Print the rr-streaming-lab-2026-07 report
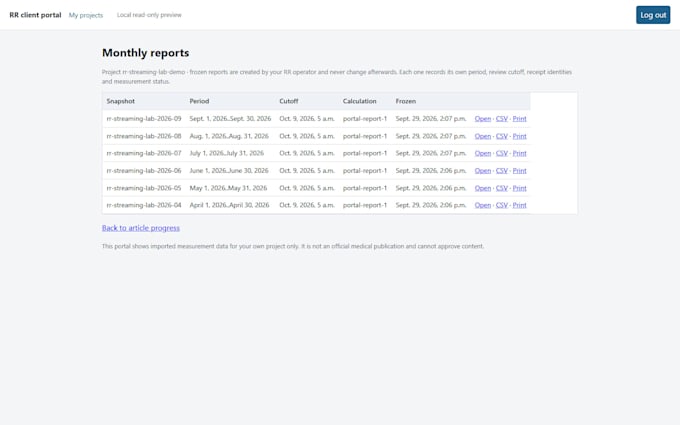The width and height of the screenshot is (680, 425). [520, 153]
